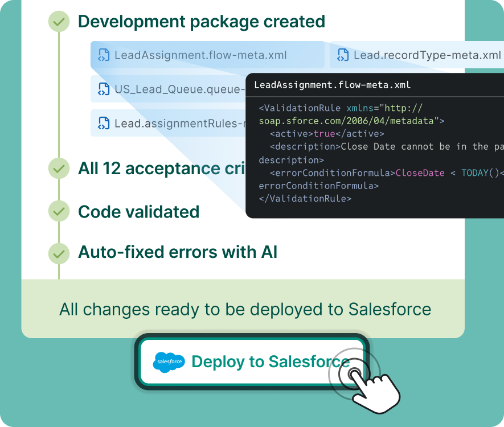This screenshot has height=427, width=504.
Task: Click the Salesforce cloud logo icon
Action: (169, 362)
